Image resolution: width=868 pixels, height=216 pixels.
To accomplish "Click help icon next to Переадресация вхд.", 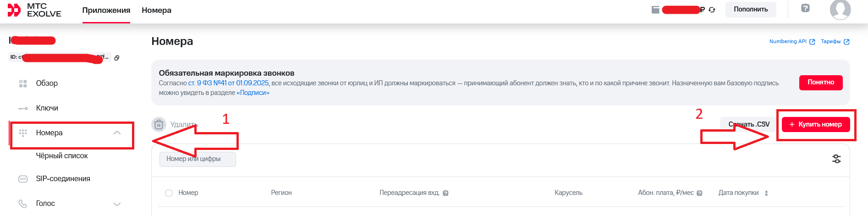I will pyautogui.click(x=445, y=193).
